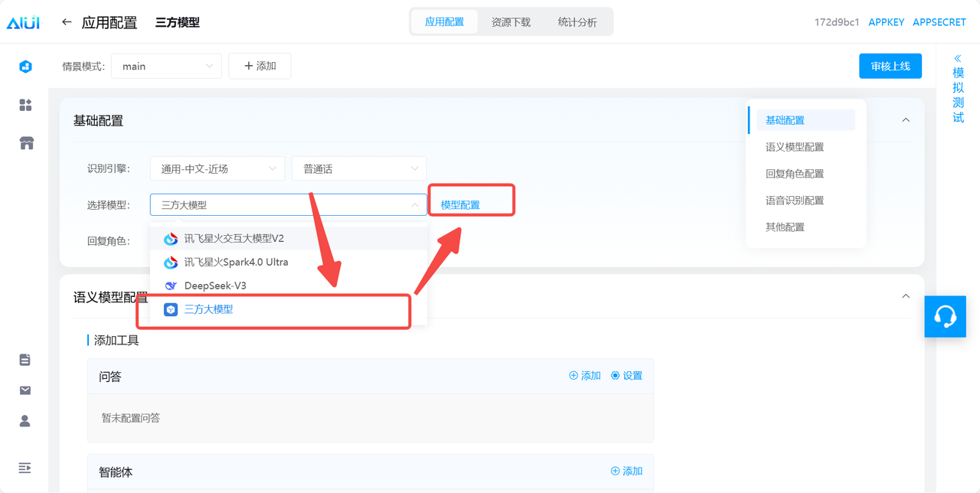
Task: Jump to 回复角色配置 in anchor nav
Action: click(795, 174)
